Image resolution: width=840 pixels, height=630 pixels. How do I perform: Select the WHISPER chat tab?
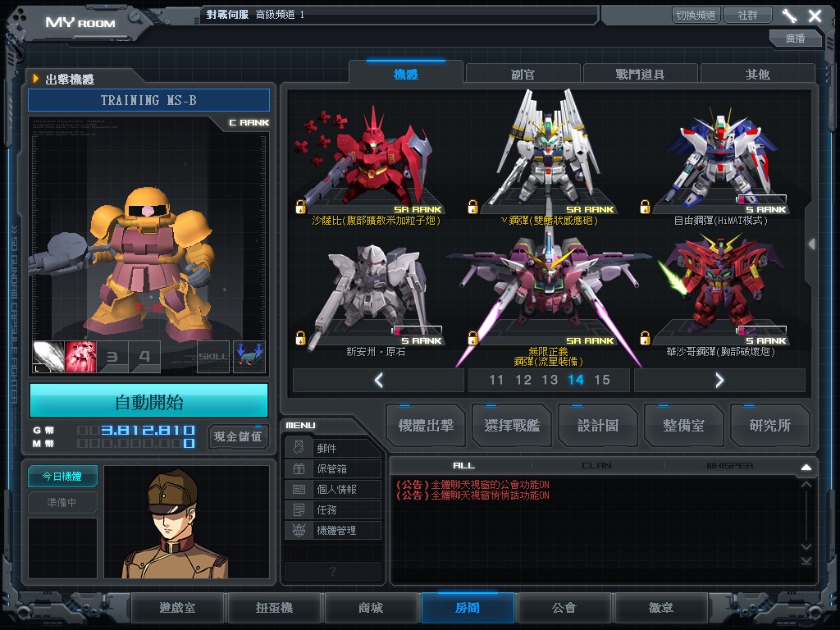729,466
